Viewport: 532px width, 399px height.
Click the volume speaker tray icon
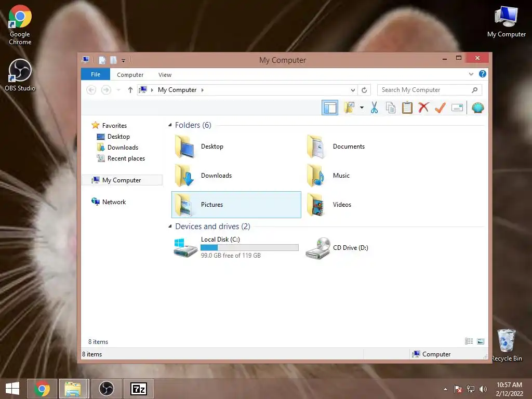click(483, 389)
